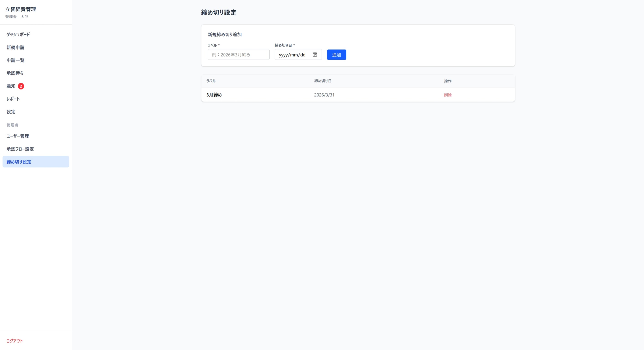This screenshot has height=350, width=644.
Task: Navigate to 承認待ち
Action: pos(15,73)
